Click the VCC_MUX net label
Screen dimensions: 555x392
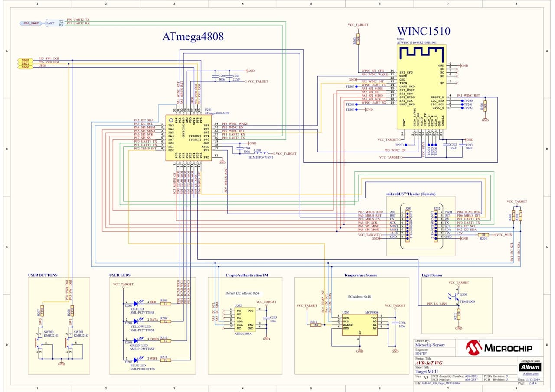(x=504, y=234)
